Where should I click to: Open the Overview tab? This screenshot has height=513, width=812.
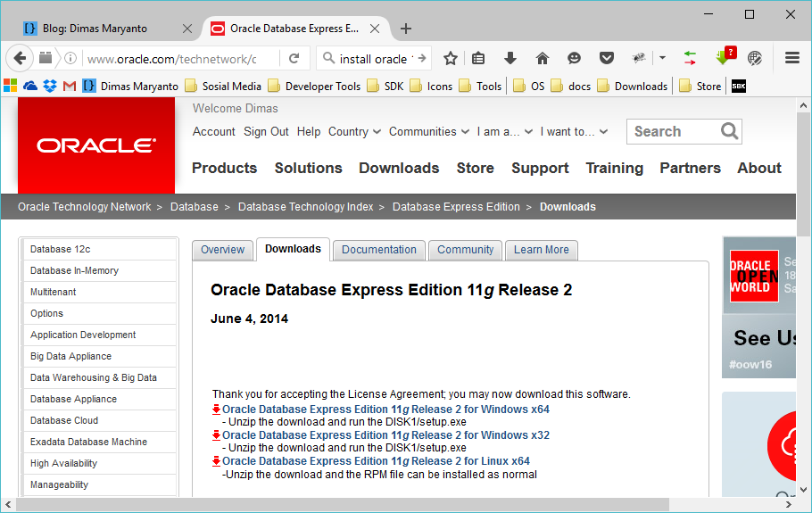click(223, 250)
